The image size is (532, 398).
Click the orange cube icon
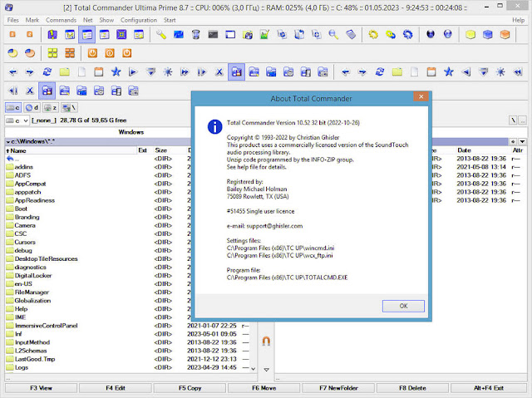pos(505,35)
